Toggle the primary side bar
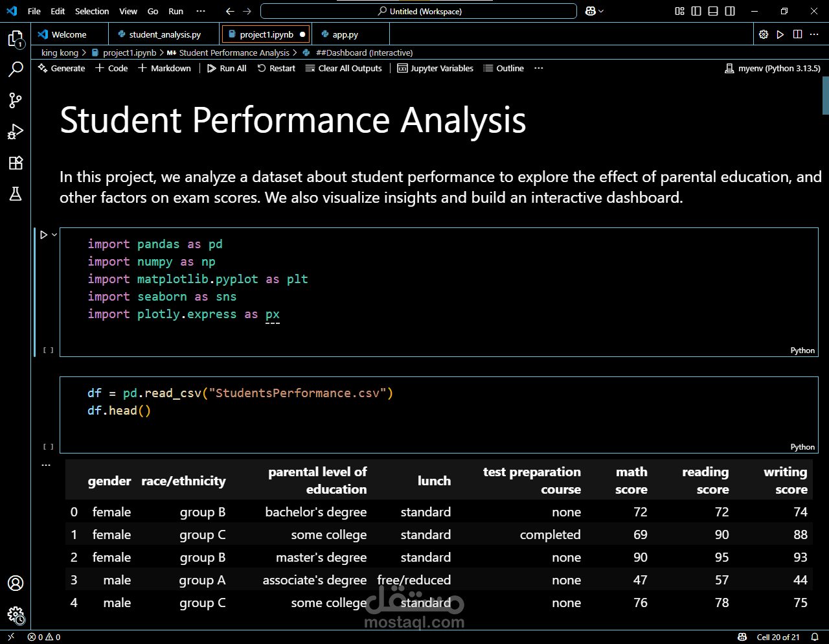 pyautogui.click(x=696, y=11)
